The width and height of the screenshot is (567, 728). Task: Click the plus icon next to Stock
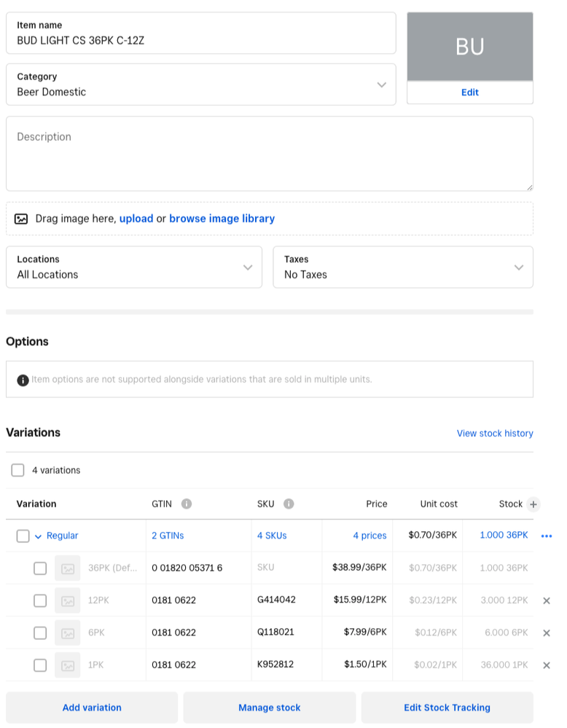[533, 504]
